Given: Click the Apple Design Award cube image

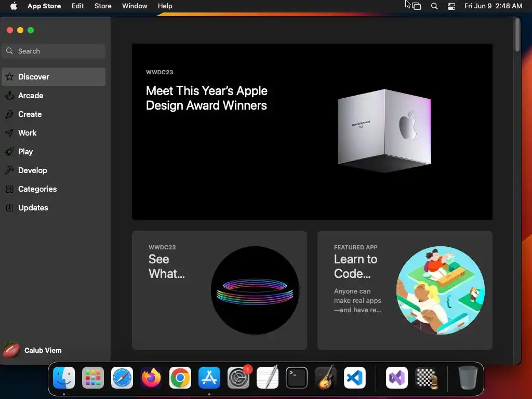Looking at the screenshot, I should (x=384, y=131).
